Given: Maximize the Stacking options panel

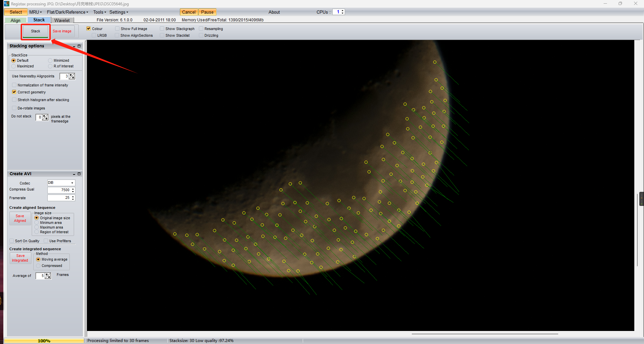Looking at the screenshot, I should 79,46.
